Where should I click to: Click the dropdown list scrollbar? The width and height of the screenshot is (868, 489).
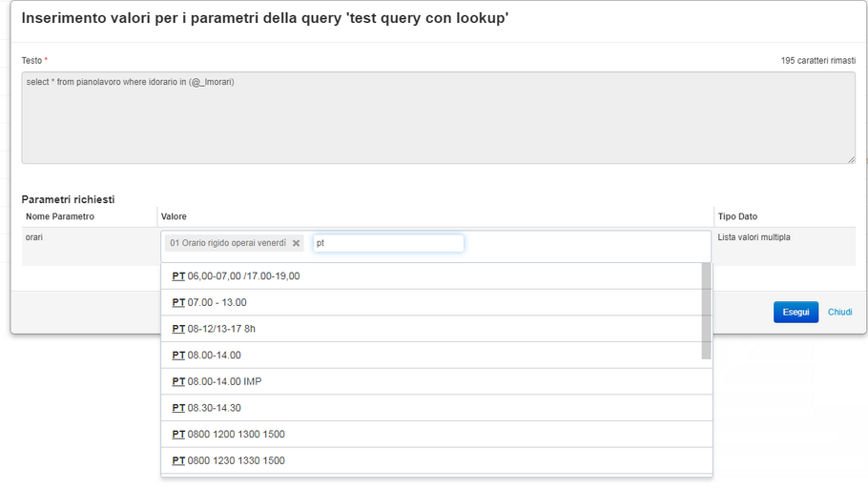707,311
